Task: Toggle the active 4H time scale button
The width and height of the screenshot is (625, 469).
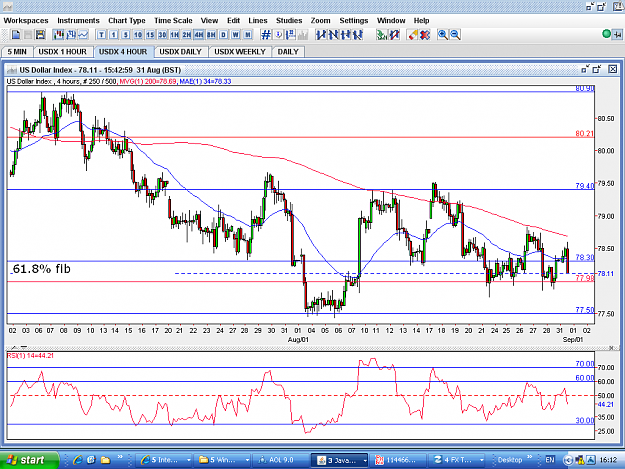Action: [199, 35]
